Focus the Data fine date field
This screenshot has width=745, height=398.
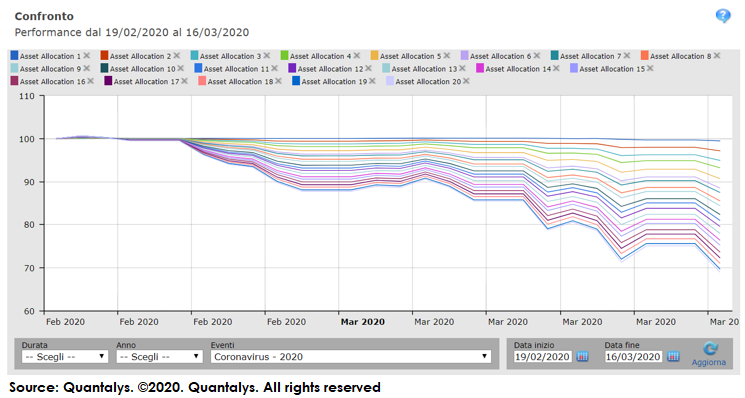633,357
